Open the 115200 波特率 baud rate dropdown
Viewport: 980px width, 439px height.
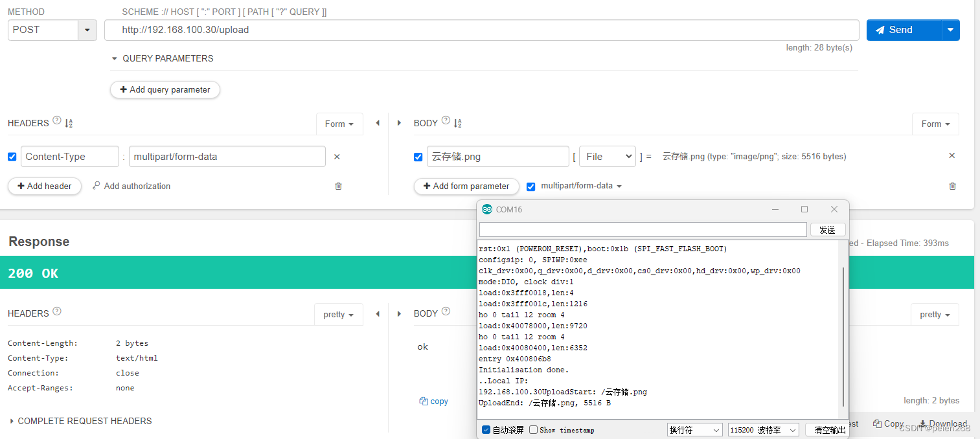click(763, 430)
